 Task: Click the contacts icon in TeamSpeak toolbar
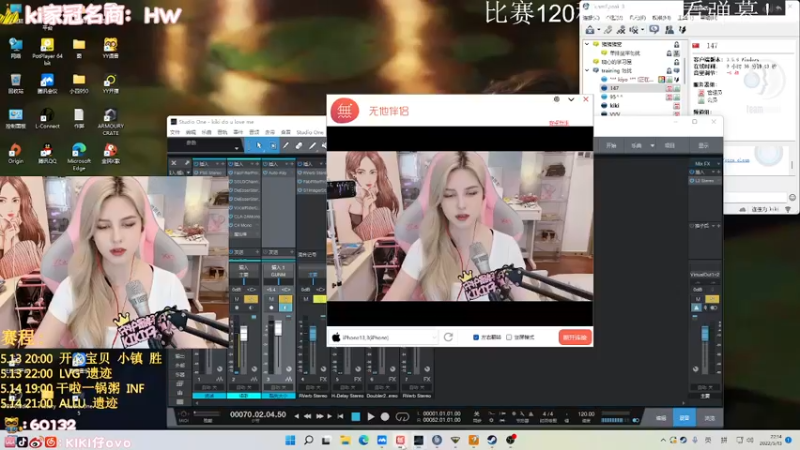[669, 30]
